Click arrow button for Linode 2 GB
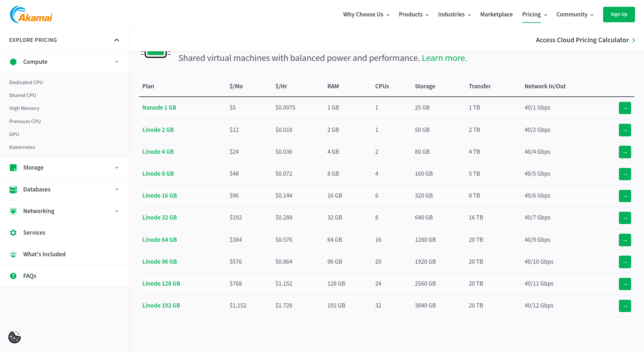This screenshot has height=352, width=644. 625,130
